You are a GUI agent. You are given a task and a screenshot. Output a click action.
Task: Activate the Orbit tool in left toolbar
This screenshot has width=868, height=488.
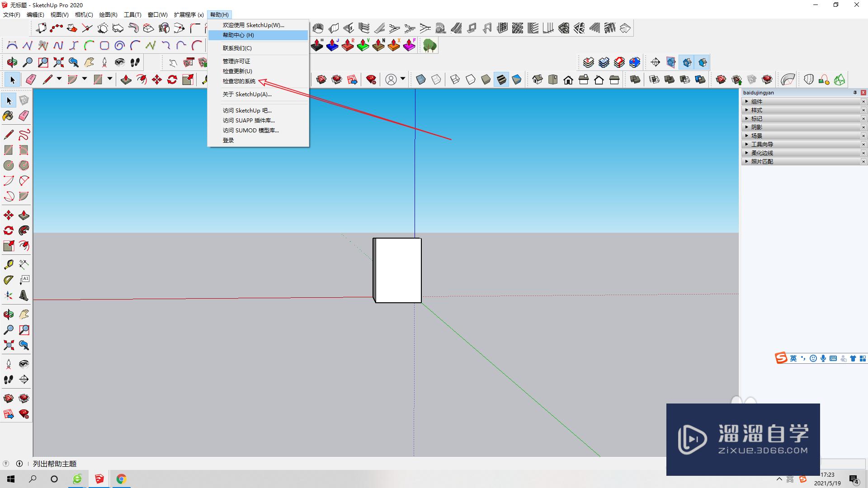point(8,314)
